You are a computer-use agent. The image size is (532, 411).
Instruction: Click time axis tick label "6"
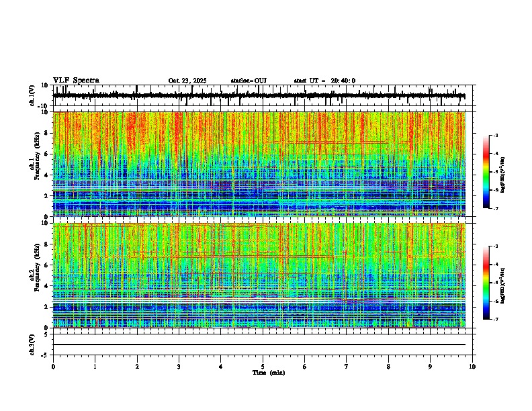click(305, 367)
